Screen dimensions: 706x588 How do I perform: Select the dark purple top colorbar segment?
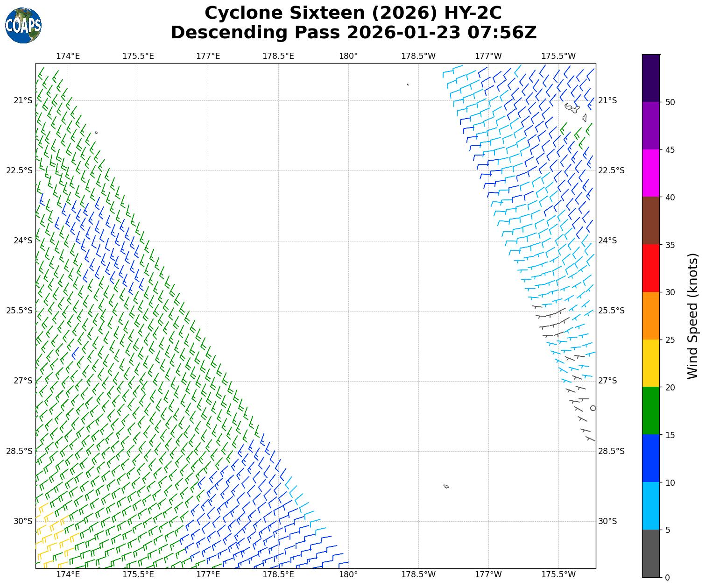[x=650, y=78]
